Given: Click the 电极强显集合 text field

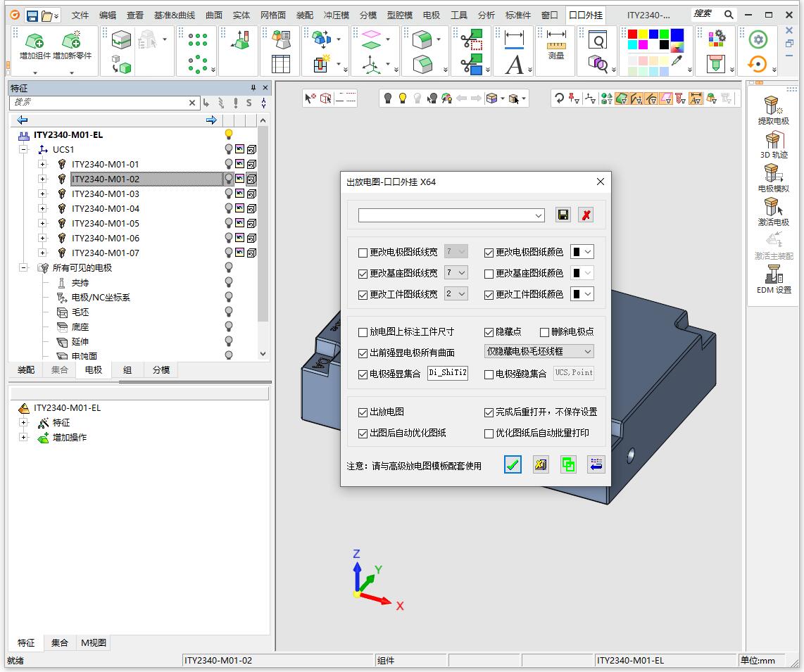Looking at the screenshot, I should point(448,374).
